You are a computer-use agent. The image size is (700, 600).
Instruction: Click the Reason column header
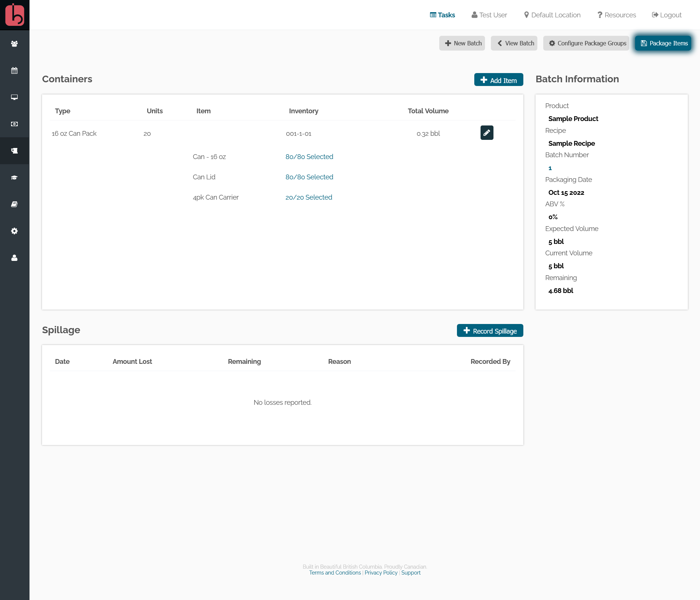(x=339, y=361)
